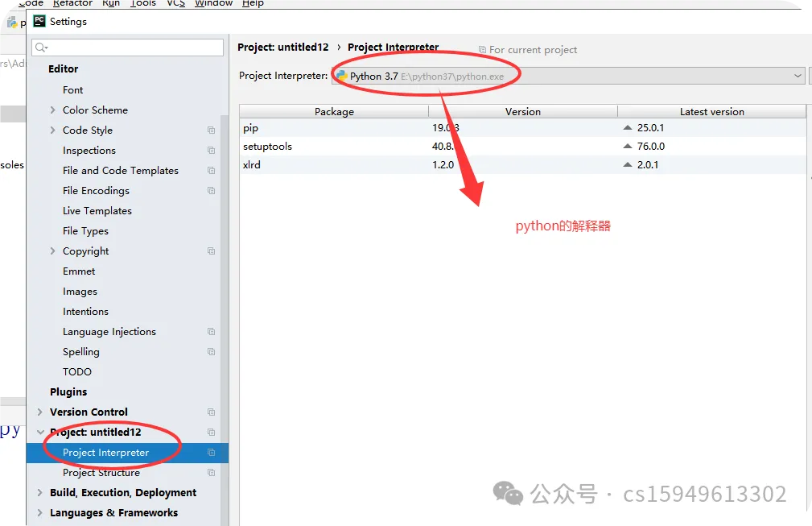Expand Languages & Frameworks node
This screenshot has width=812, height=526.
coord(40,512)
